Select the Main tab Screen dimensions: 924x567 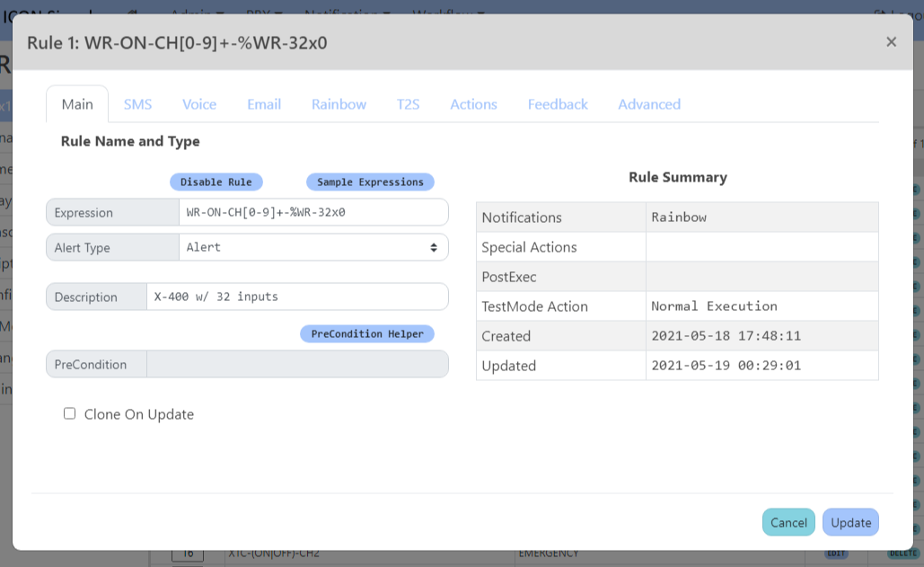(77, 104)
